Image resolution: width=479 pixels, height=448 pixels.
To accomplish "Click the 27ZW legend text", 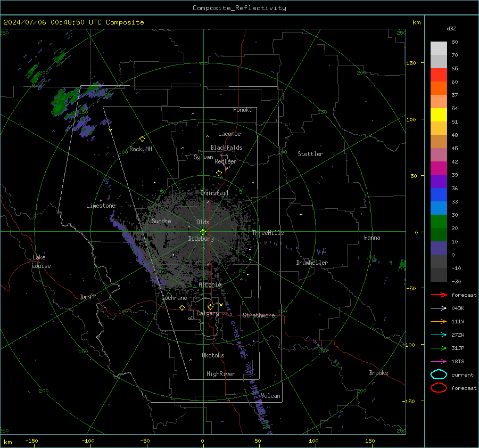I will click(458, 335).
